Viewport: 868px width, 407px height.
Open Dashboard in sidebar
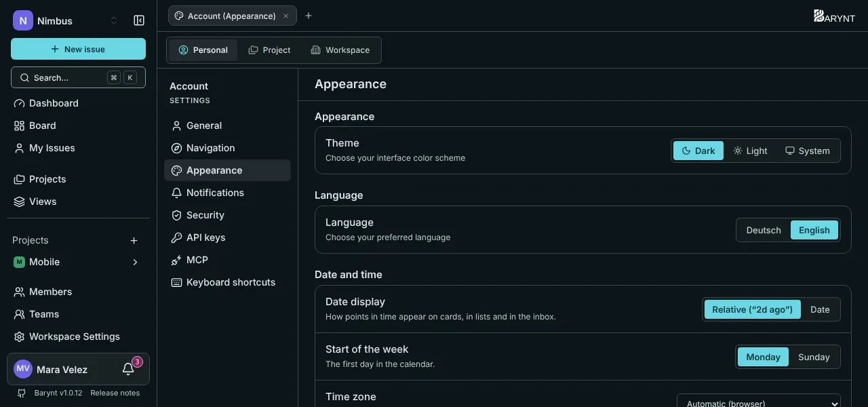pos(78,103)
